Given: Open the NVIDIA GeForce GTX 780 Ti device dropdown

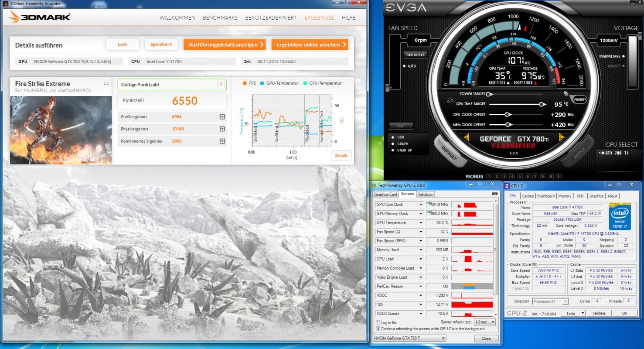Looking at the screenshot, I should pos(410,338).
